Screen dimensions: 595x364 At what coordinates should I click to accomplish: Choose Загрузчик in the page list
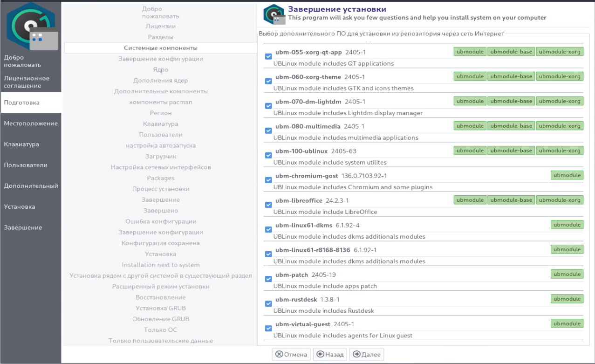(160, 156)
